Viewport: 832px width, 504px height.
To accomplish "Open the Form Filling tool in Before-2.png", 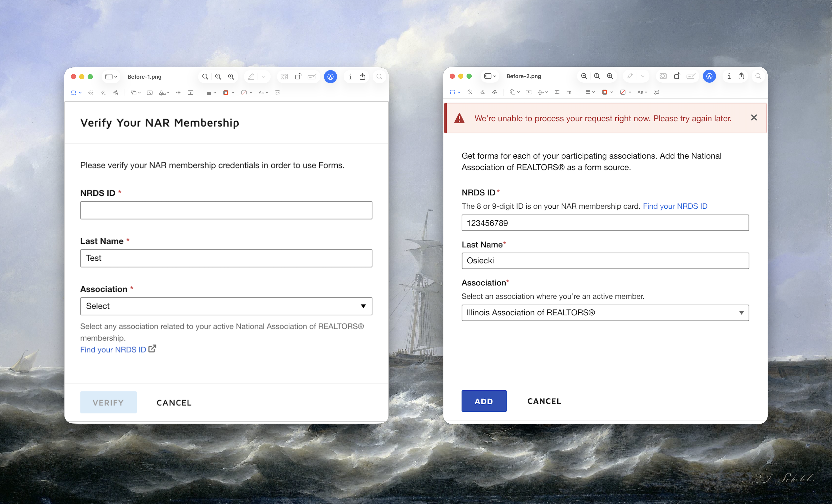I will 691,76.
